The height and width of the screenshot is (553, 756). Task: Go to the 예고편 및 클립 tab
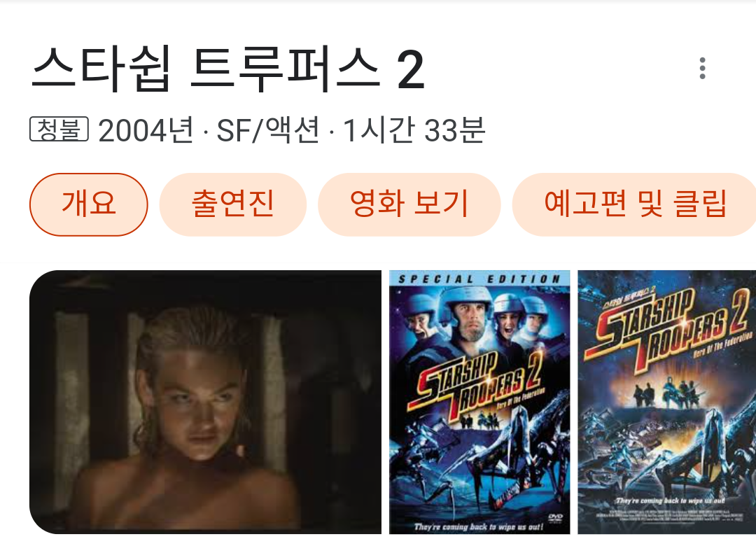(x=634, y=204)
